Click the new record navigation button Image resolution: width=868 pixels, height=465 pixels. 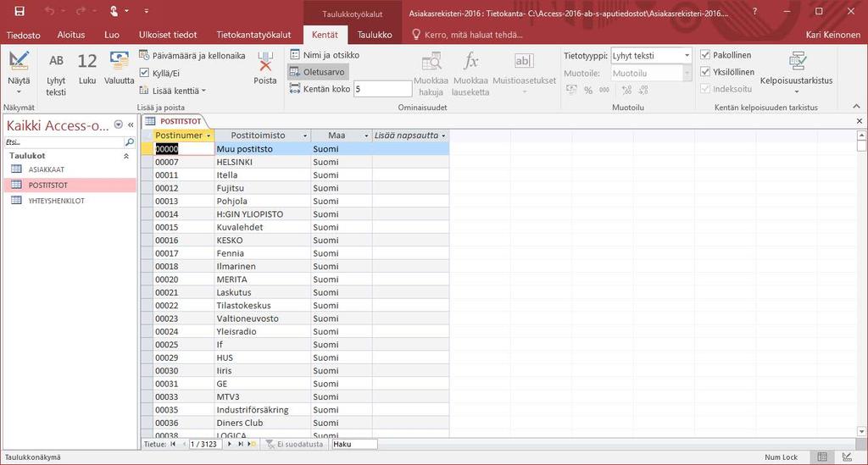251,444
